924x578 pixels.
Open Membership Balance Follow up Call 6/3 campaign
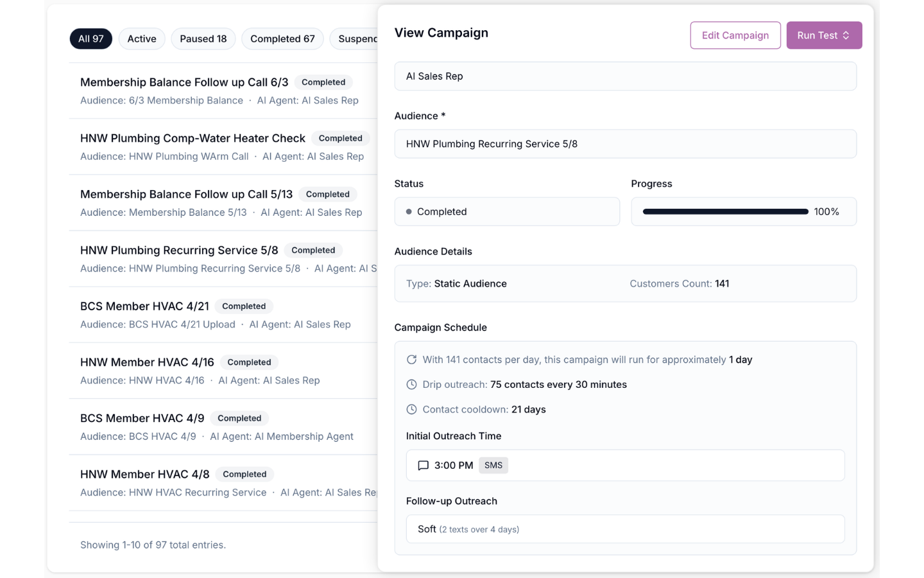click(x=184, y=82)
